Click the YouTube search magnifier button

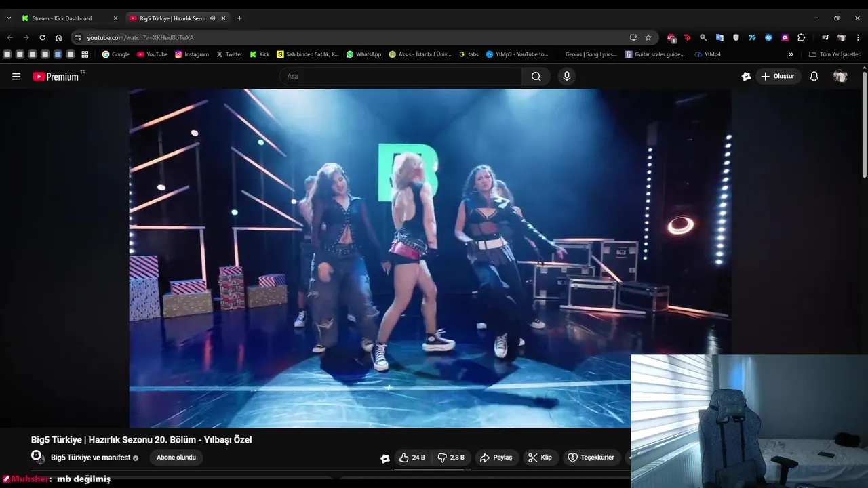(536, 77)
